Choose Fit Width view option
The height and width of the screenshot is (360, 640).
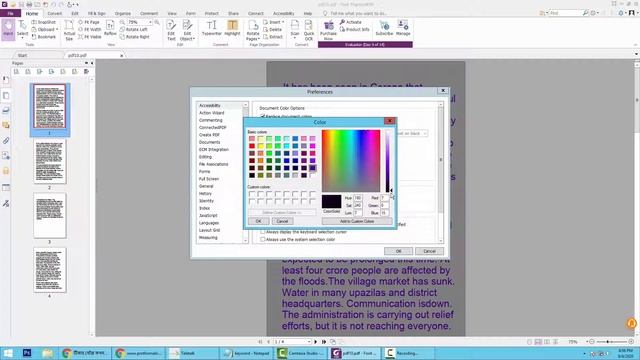[x=89, y=29]
